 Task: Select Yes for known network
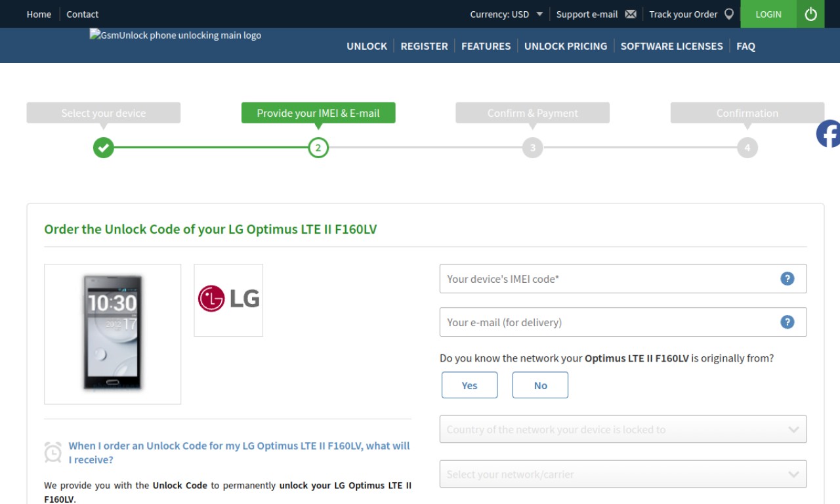click(x=469, y=385)
